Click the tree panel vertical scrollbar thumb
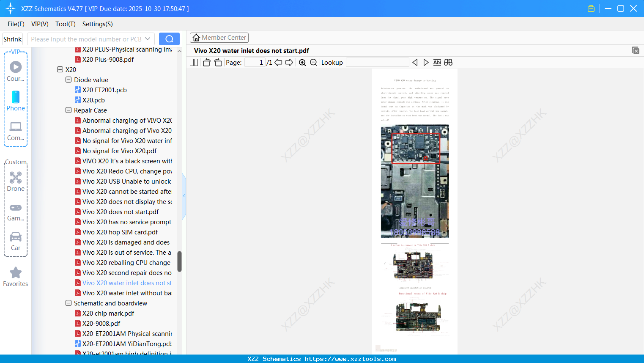The width and height of the screenshot is (644, 363). [x=179, y=261]
